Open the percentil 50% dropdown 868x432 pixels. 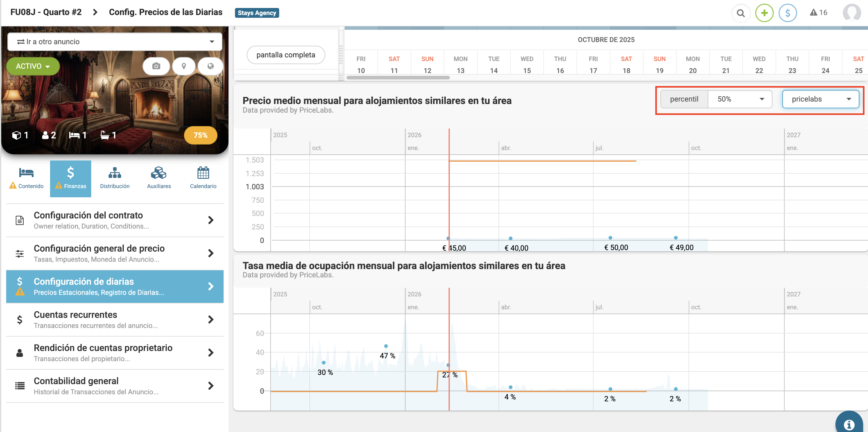[740, 99]
